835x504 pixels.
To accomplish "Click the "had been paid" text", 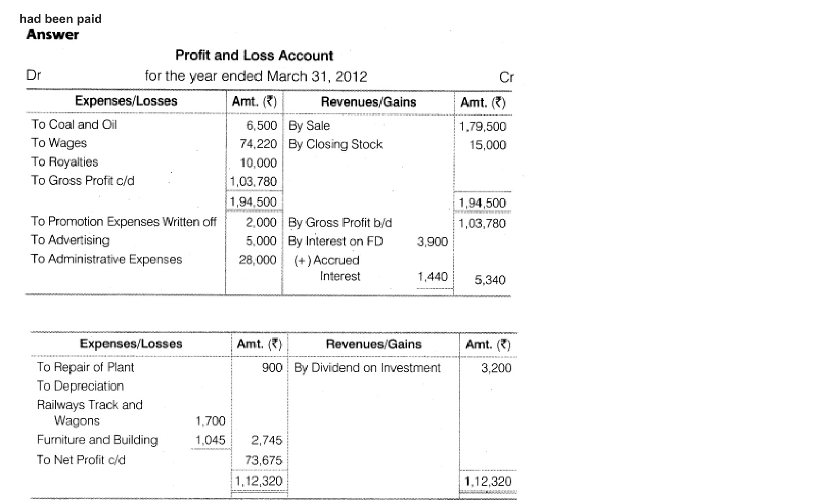I will tap(60, 19).
